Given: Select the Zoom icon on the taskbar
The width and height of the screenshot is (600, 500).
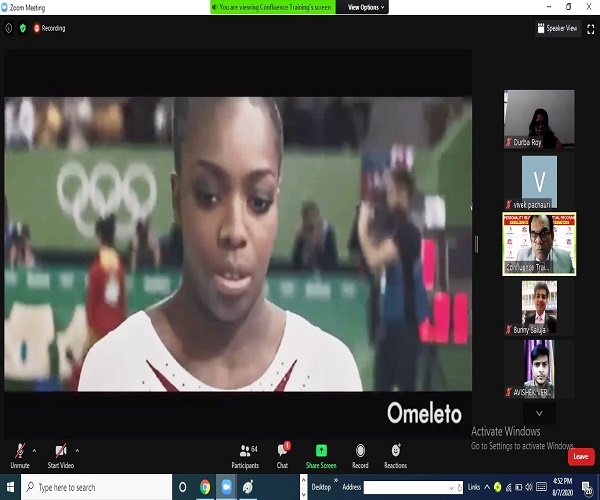Looking at the screenshot, I should pyautogui.click(x=226, y=487).
